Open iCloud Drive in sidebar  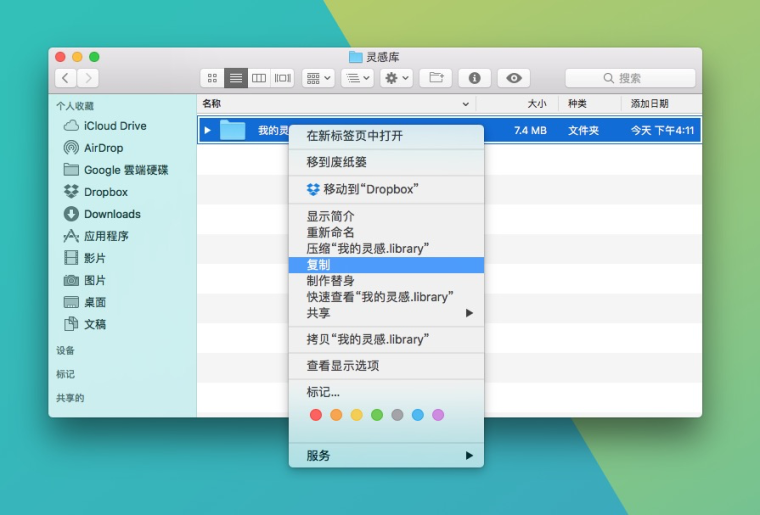pos(105,126)
